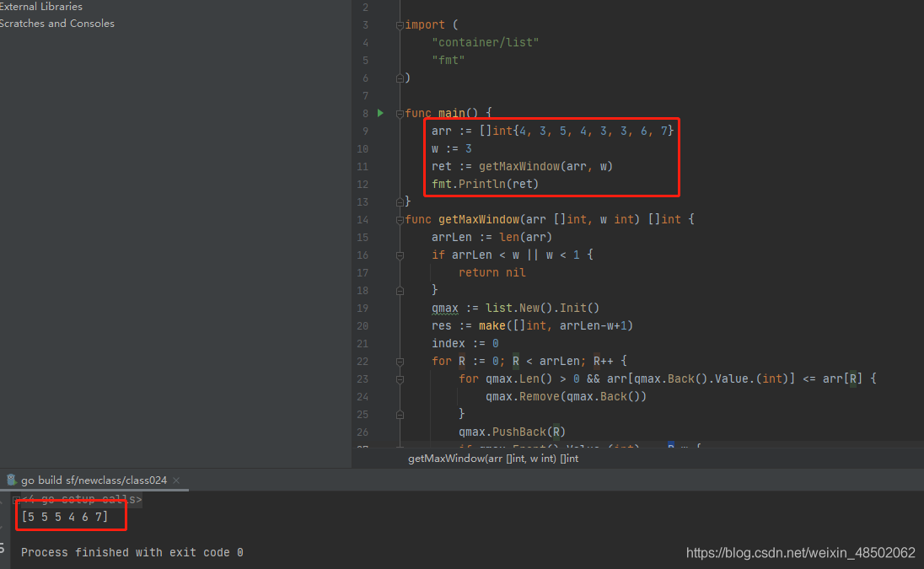Select the go build sf/newclass/class024 run tab
The width and height of the screenshot is (924, 569).
(94, 480)
